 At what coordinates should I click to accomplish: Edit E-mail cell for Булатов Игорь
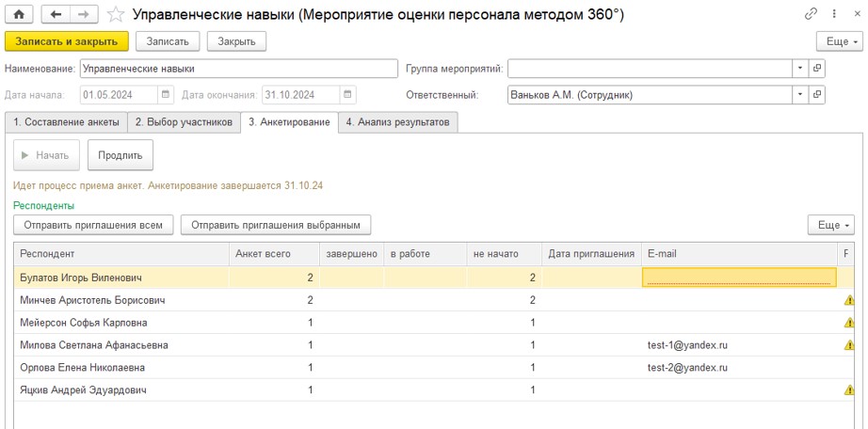739,278
